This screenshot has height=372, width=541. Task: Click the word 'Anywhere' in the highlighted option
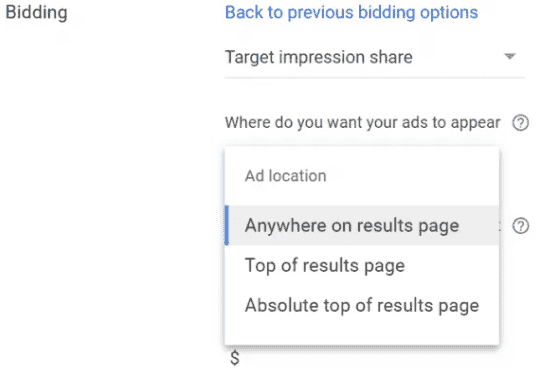[285, 226]
